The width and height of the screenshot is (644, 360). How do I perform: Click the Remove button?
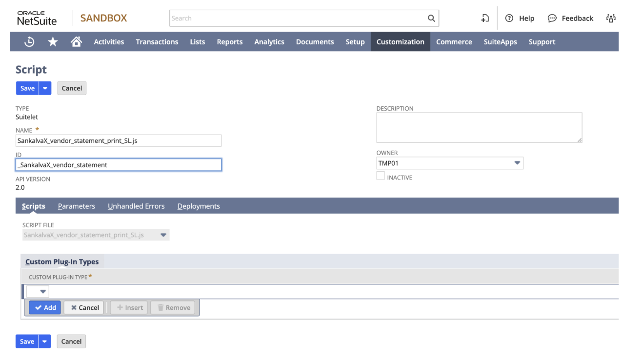click(x=173, y=308)
